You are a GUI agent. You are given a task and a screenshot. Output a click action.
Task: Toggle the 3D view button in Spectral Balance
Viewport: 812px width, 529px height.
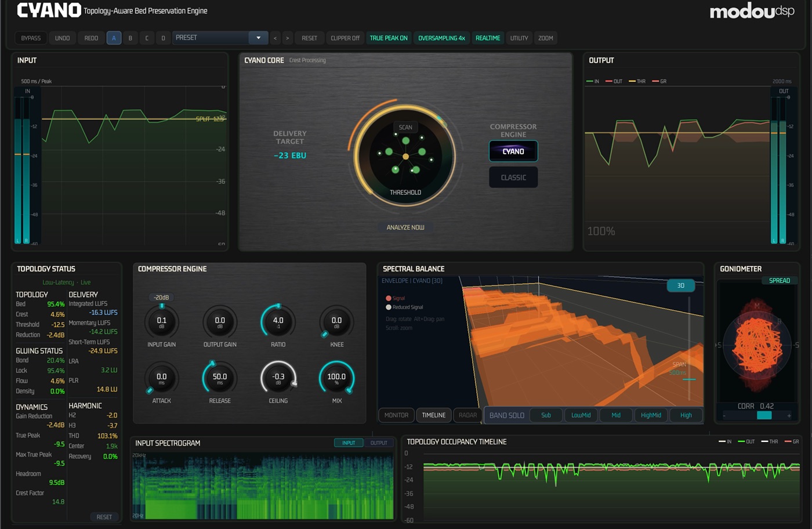[x=681, y=285]
